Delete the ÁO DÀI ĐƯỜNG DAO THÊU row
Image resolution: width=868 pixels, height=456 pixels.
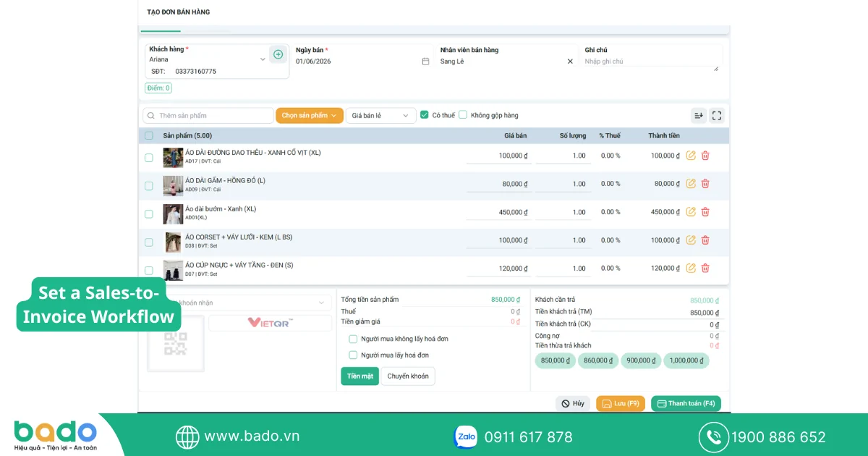point(705,156)
